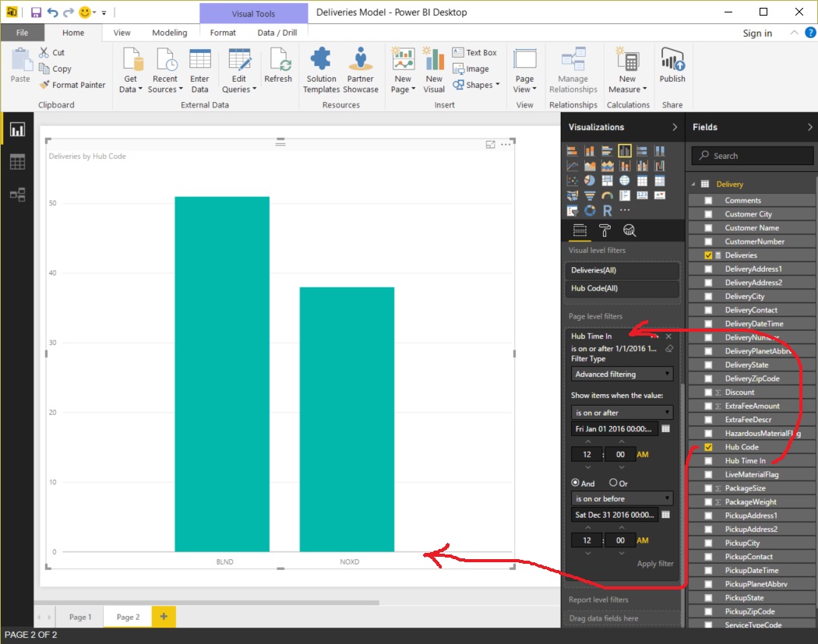Select the pie chart visualization type
Viewport: 818px width, 644px height.
pos(590,181)
